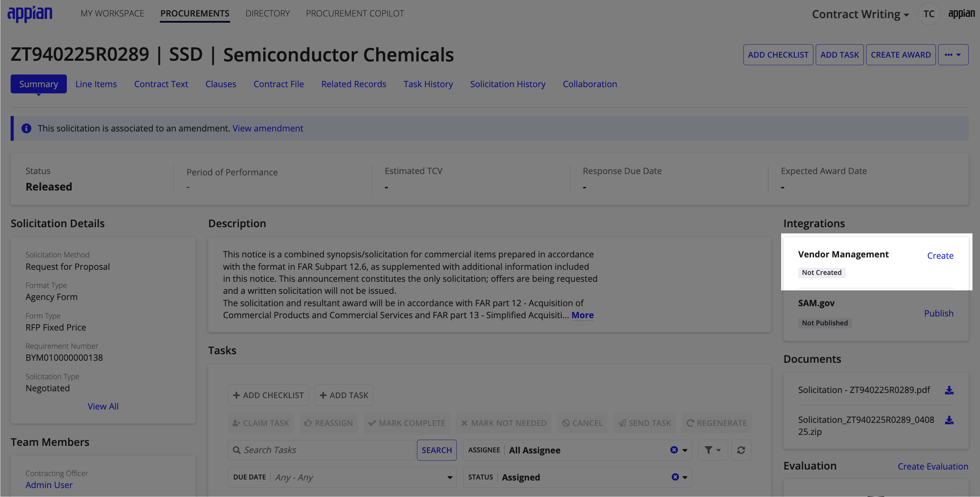The image size is (980, 497).
Task: Click the header Add Task button
Action: click(840, 55)
